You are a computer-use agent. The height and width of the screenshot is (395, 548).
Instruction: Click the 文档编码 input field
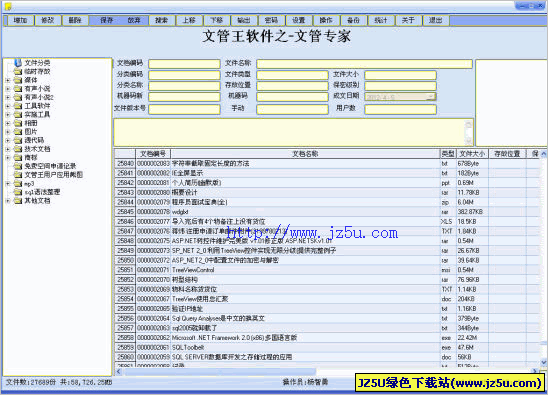pos(185,64)
